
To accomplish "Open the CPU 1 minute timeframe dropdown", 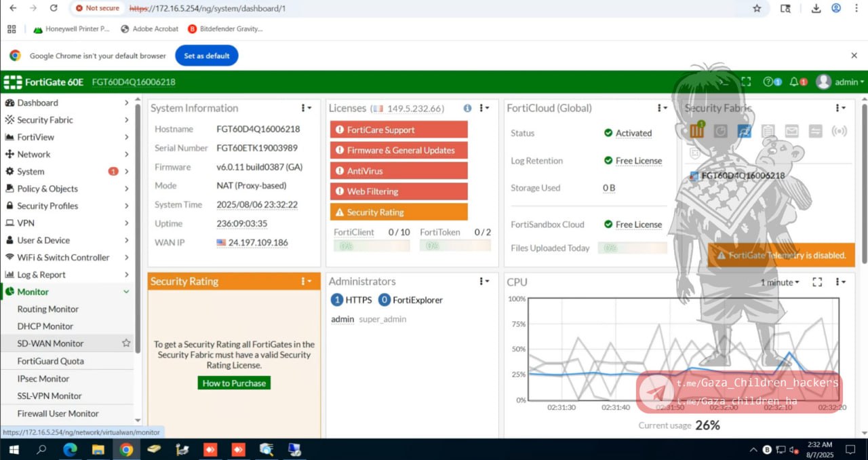I will [x=779, y=282].
